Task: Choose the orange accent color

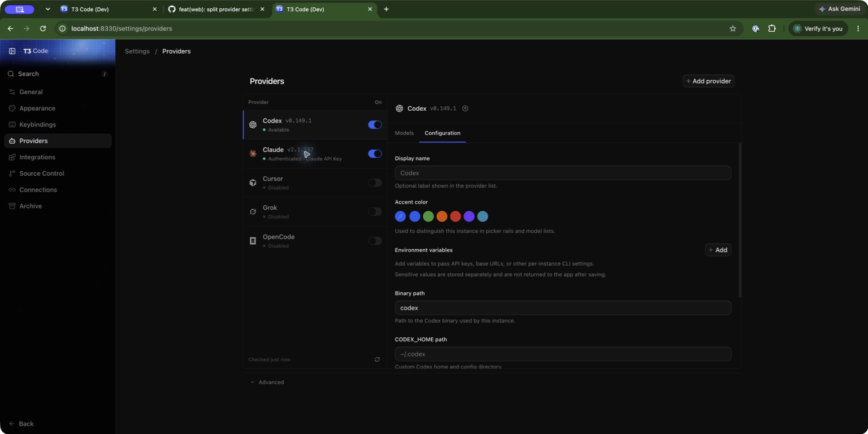Action: (x=442, y=216)
